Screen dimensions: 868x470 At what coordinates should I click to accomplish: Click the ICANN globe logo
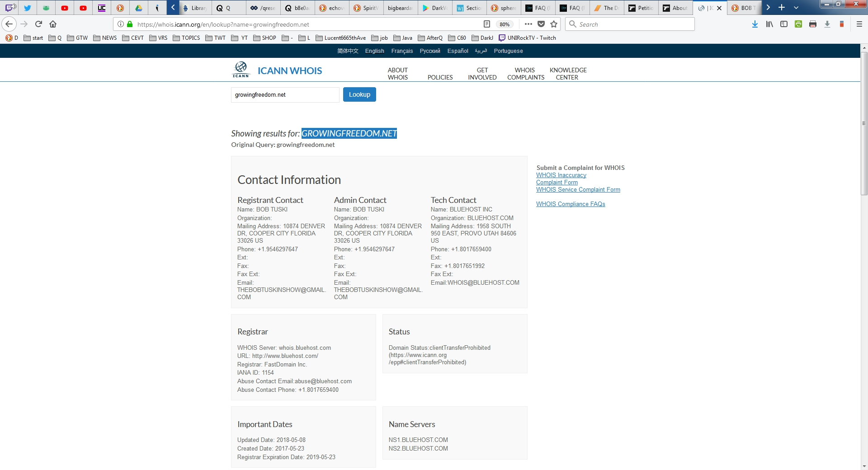[241, 70]
